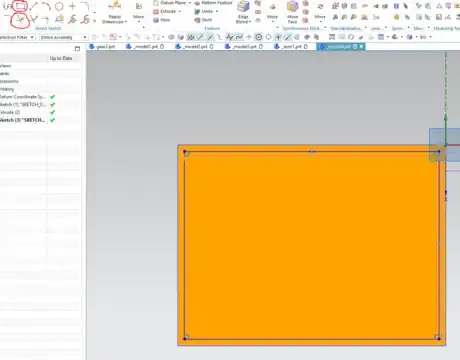
Task: Open the Pattern Feature command
Action: [213, 3]
